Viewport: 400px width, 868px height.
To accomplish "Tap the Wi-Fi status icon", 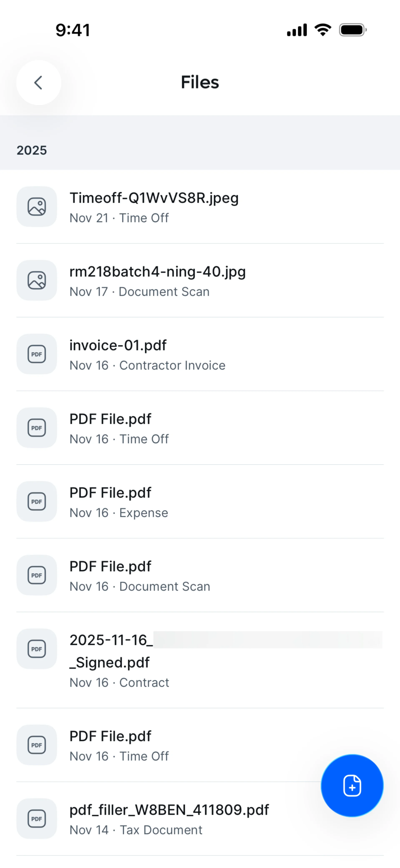I will (323, 30).
